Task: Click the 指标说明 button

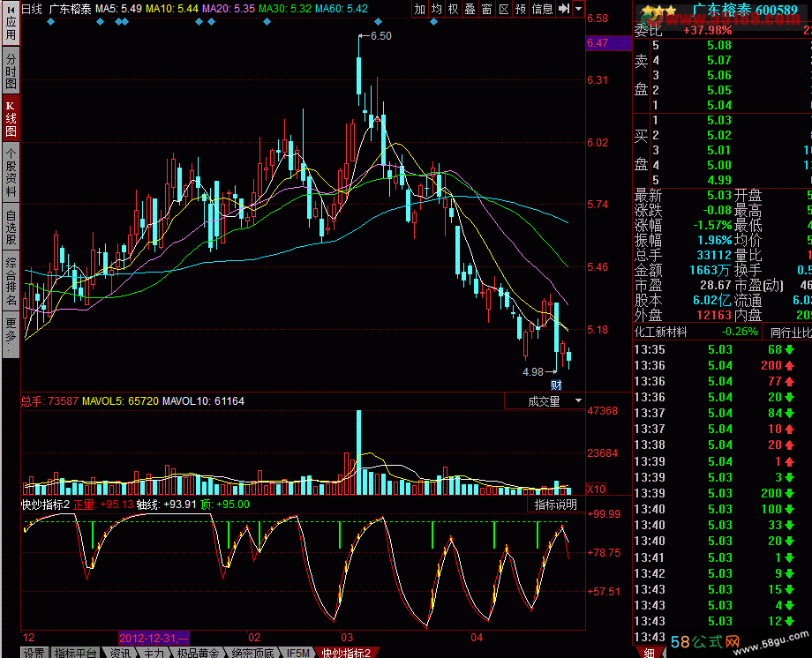Action: tap(555, 505)
